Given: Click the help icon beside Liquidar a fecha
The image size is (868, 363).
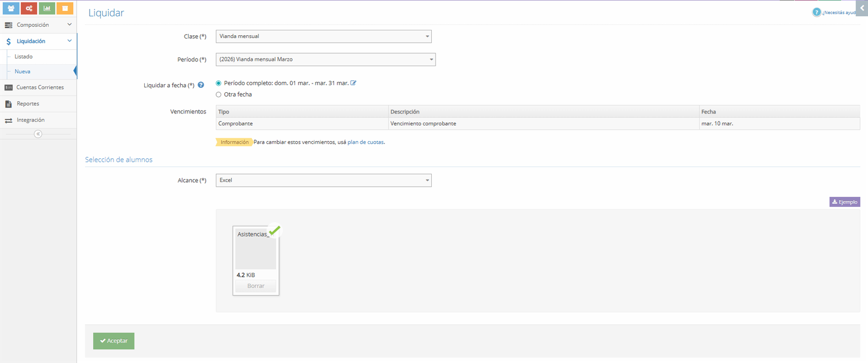Looking at the screenshot, I should click(x=201, y=85).
